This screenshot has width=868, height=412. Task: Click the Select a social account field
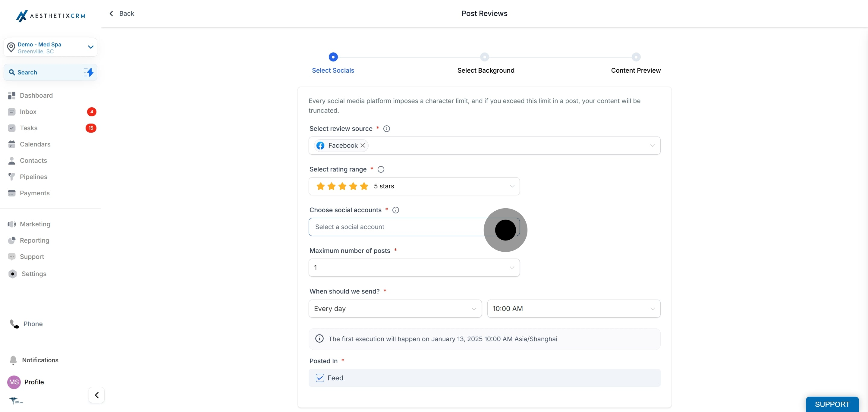click(x=414, y=227)
